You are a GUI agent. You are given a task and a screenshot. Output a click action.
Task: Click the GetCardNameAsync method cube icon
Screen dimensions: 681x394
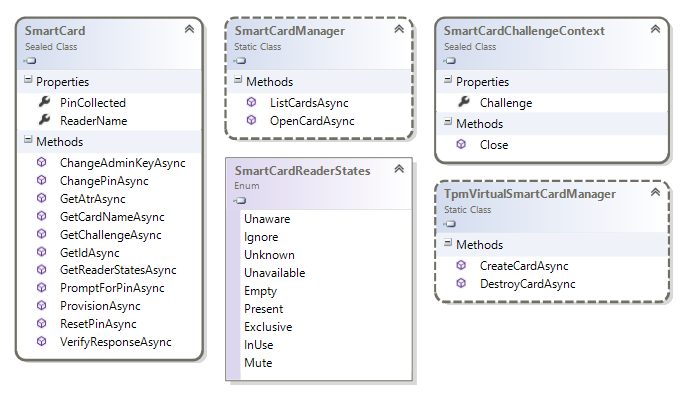[x=41, y=216]
